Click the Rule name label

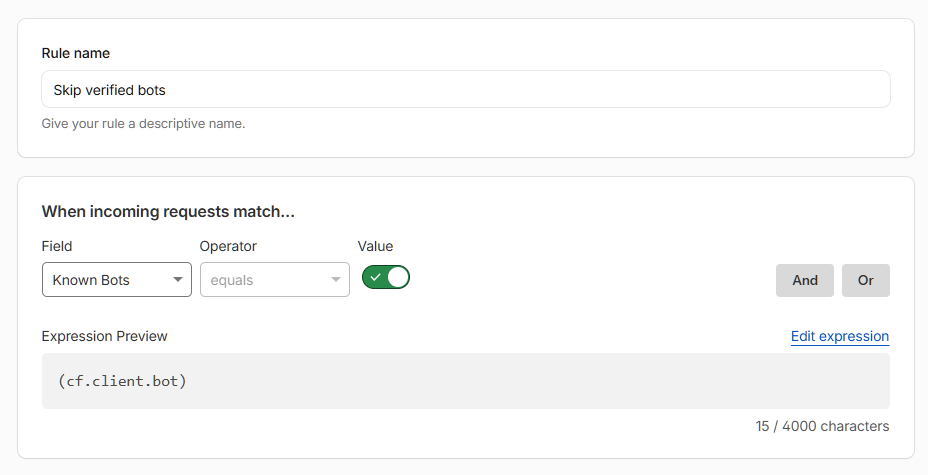click(x=76, y=53)
